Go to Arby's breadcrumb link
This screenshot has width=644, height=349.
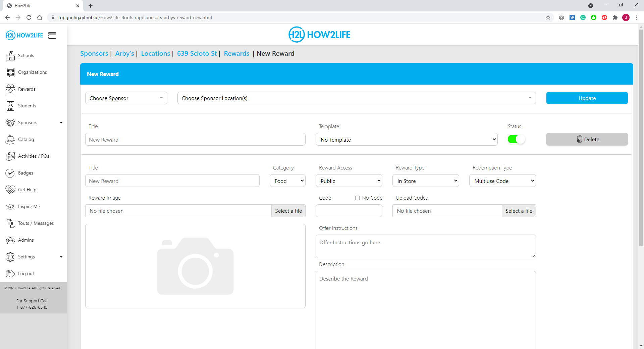coord(124,54)
